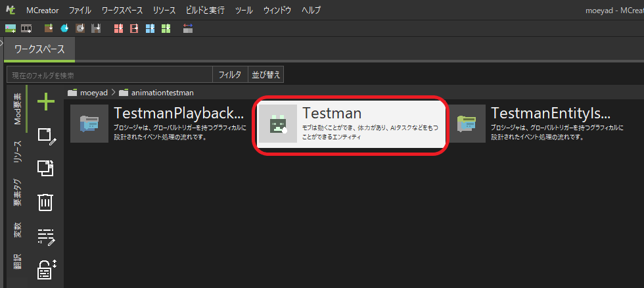Click the green plus add element button
Viewport: 644px width, 288px height.
(x=46, y=101)
